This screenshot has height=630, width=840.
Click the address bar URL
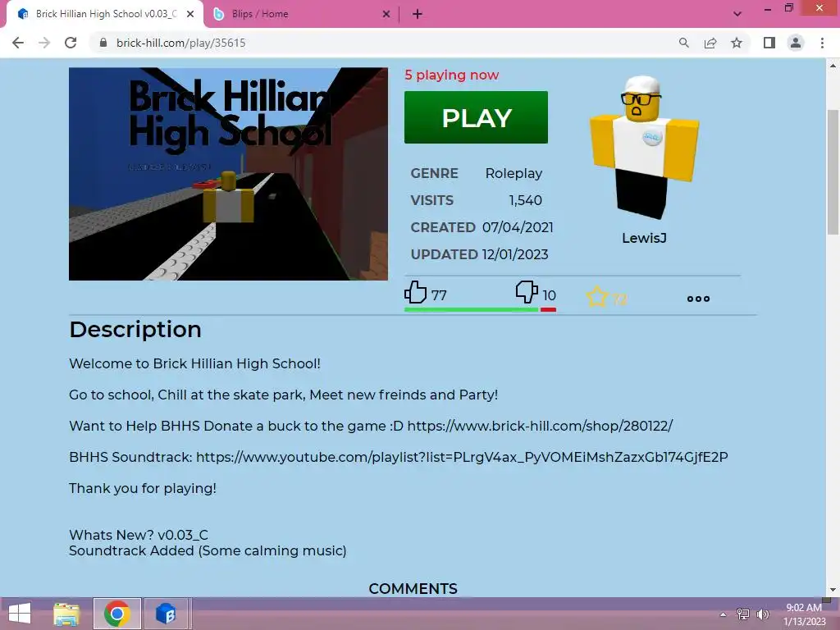coord(180,43)
